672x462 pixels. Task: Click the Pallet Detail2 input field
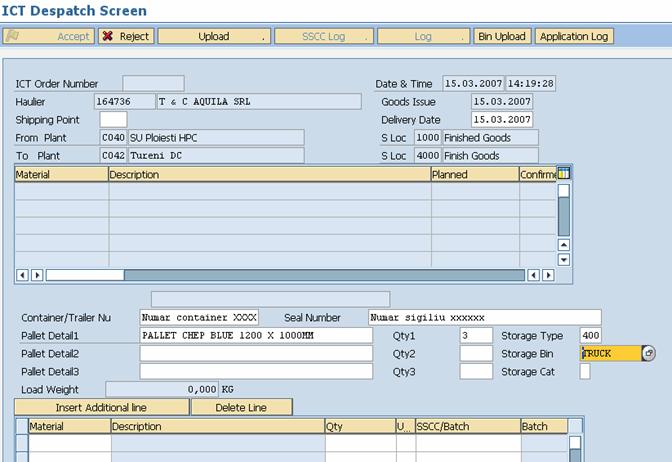click(x=256, y=354)
